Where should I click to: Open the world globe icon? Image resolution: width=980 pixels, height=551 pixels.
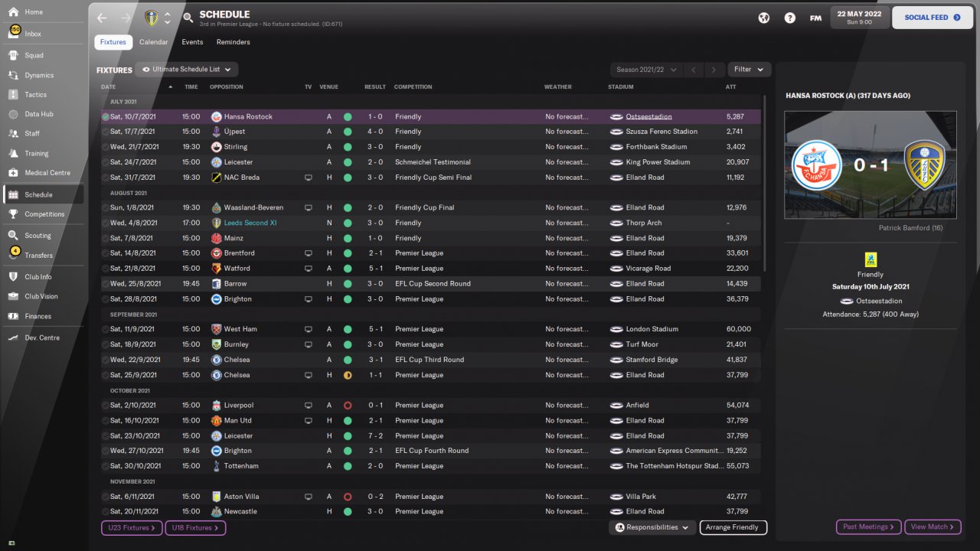(764, 18)
